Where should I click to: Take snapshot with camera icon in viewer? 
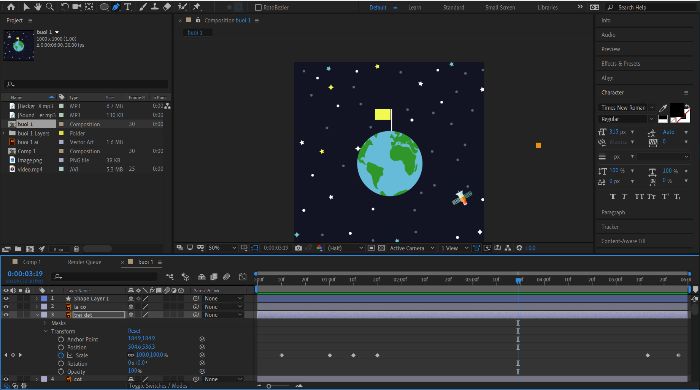pyautogui.click(x=298, y=248)
